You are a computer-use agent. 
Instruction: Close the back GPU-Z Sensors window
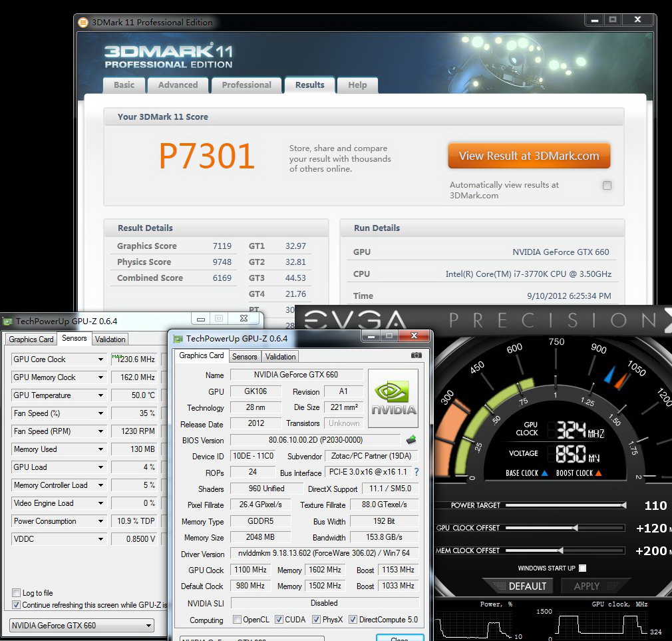(x=244, y=319)
